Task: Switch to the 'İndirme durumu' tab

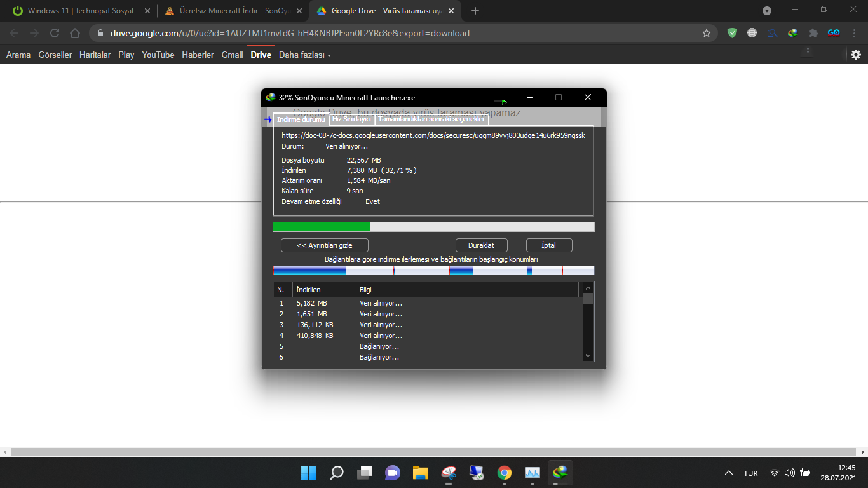Action: click(301, 119)
